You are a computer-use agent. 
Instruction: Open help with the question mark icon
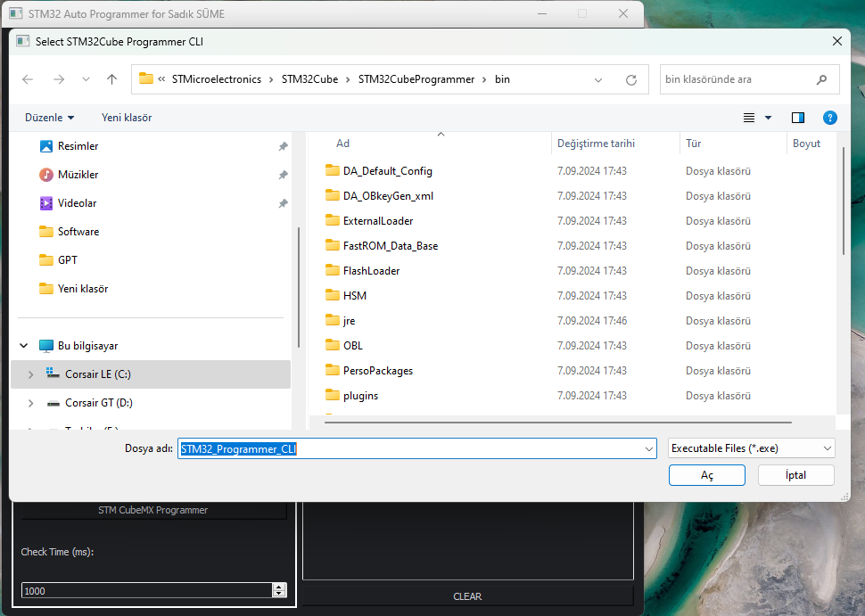pyautogui.click(x=829, y=118)
